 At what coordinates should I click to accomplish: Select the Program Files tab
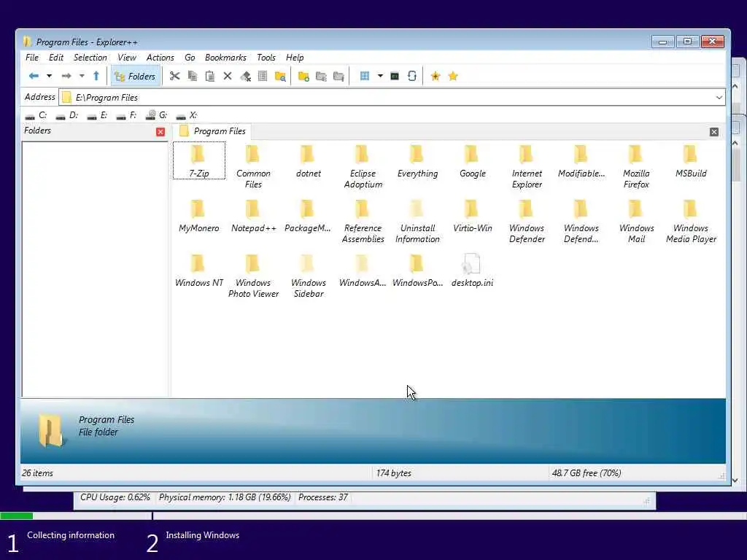tap(212, 131)
